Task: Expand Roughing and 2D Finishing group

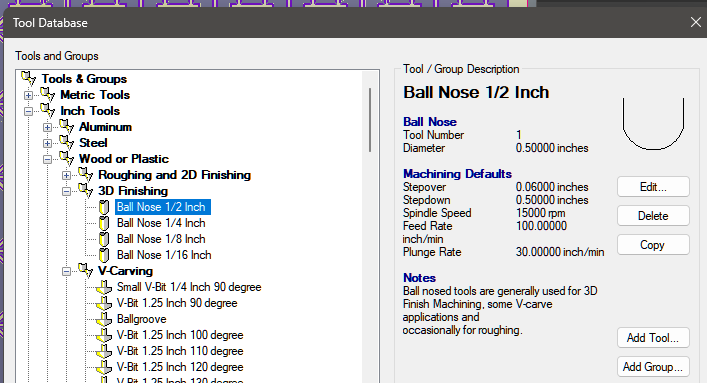Action: (66, 175)
